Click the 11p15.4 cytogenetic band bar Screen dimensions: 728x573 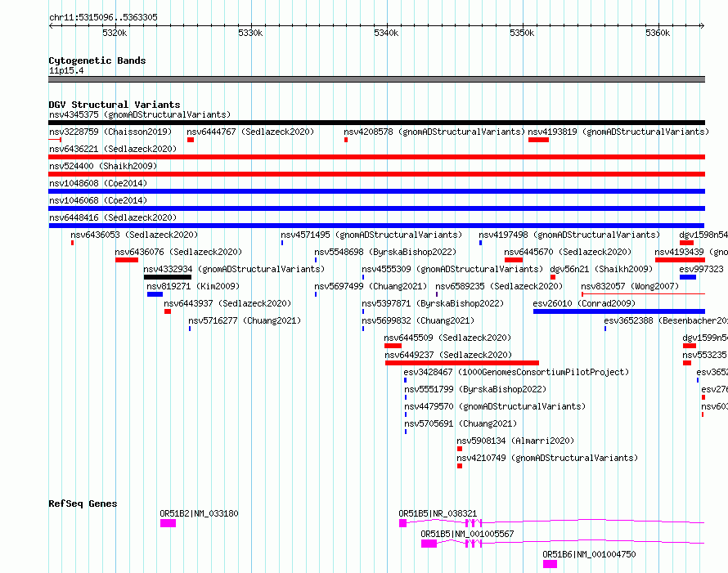point(376,79)
